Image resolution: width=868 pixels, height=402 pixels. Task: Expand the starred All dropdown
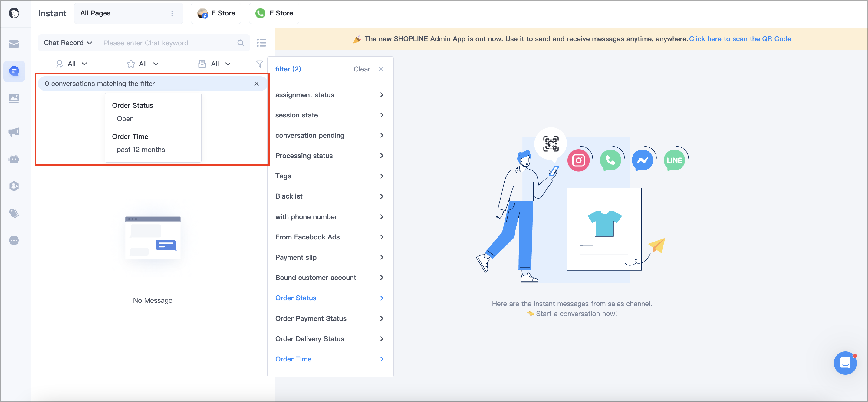[143, 64]
